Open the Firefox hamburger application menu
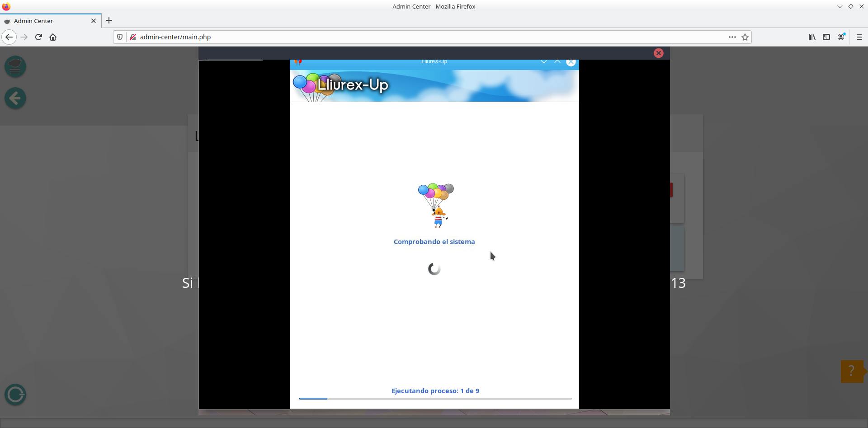 click(859, 37)
